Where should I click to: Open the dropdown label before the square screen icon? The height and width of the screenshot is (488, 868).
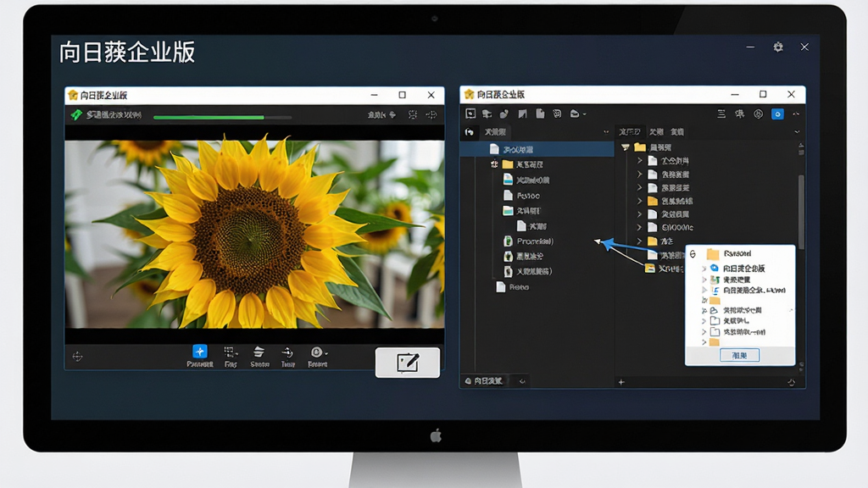381,115
